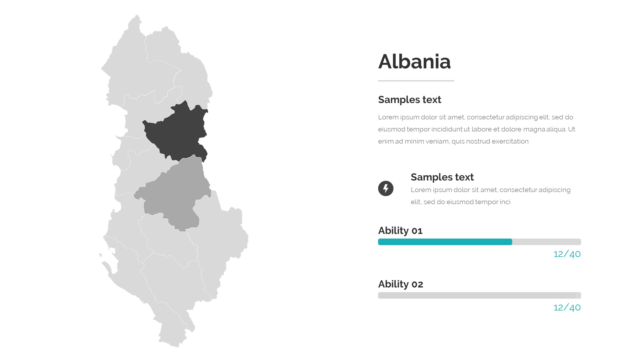
Task: Click the paragraph next to lightning icon
Action: coord(491,196)
